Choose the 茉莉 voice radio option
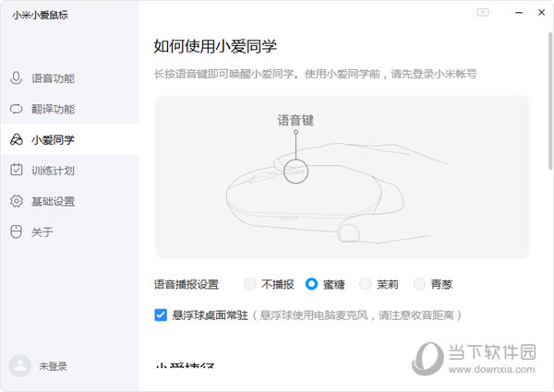The image size is (554, 392). pyautogui.click(x=365, y=284)
